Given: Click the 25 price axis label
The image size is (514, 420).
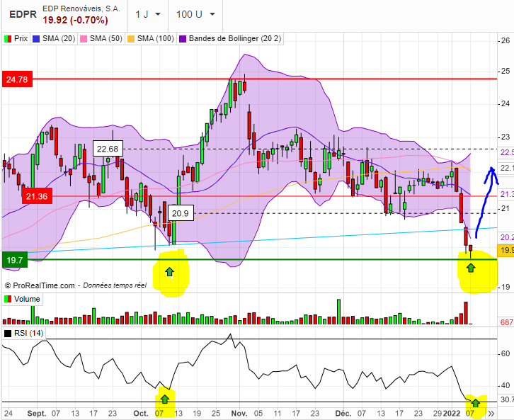Looking at the screenshot, I should tap(506, 71).
